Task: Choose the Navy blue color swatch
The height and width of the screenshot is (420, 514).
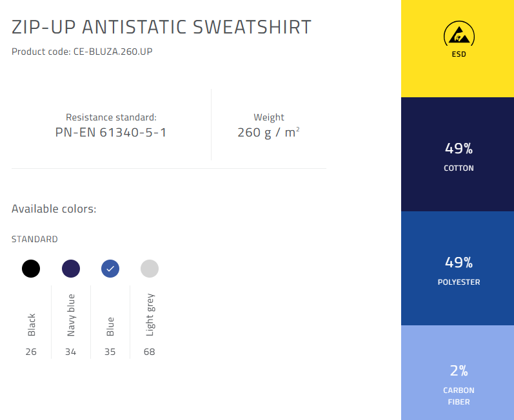Action: coord(71,269)
